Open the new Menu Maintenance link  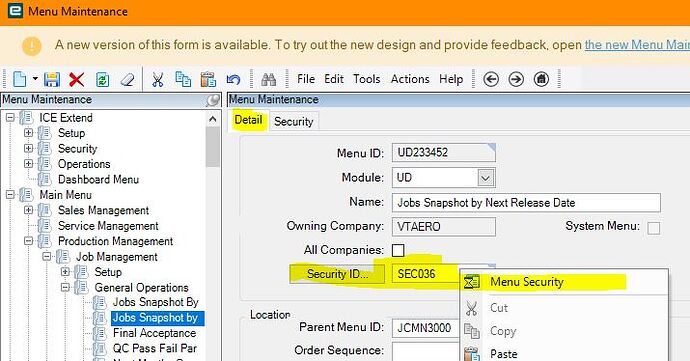click(637, 45)
